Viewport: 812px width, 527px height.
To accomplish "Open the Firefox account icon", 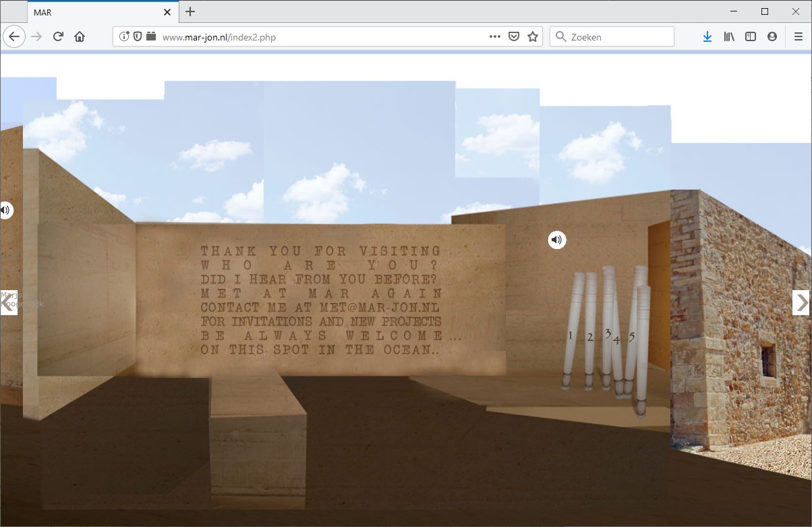I will coord(772,37).
